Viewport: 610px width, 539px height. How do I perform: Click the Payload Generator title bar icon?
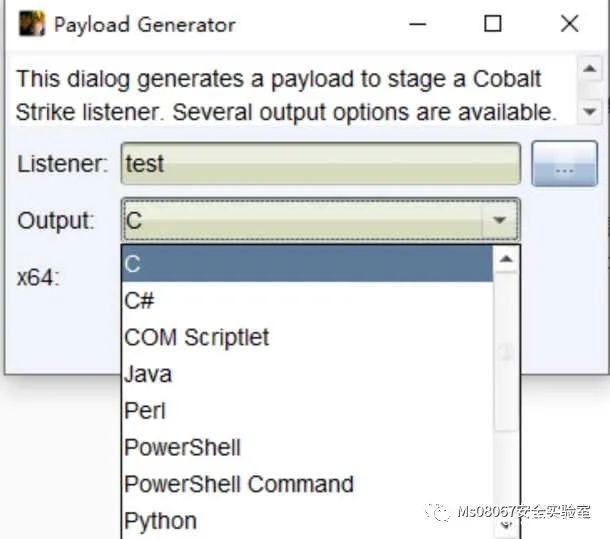tap(32, 24)
